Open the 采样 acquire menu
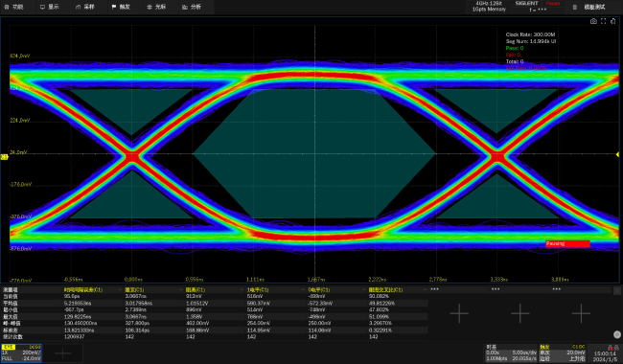The width and height of the screenshot is (623, 364). (x=85, y=7)
